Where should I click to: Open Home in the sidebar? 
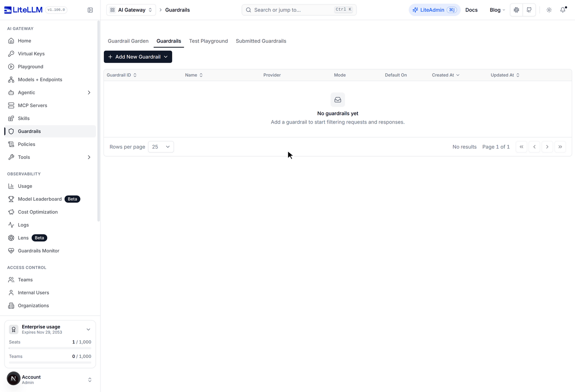(50, 41)
